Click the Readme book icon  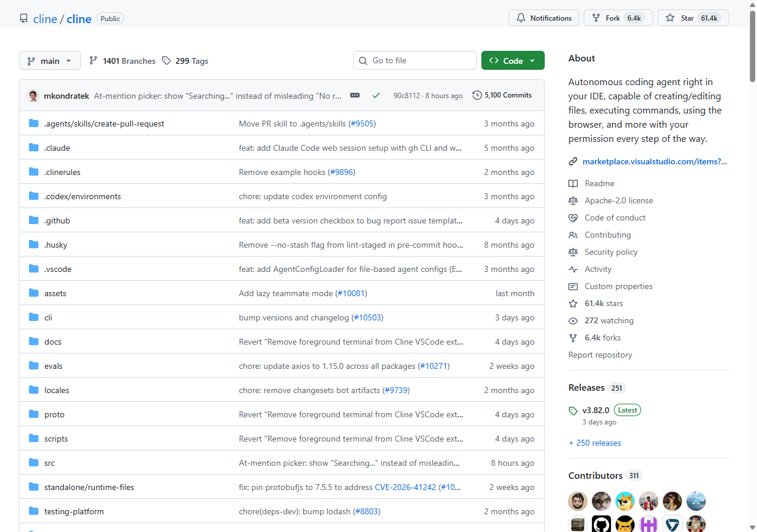click(573, 183)
